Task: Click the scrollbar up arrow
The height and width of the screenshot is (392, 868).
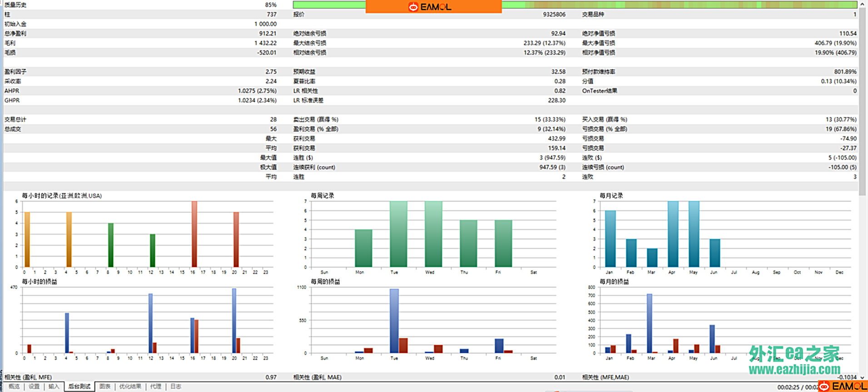Action: tap(863, 4)
